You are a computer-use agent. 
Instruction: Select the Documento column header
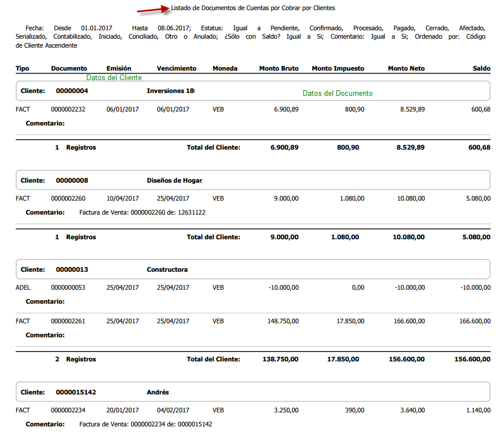pyautogui.click(x=69, y=68)
